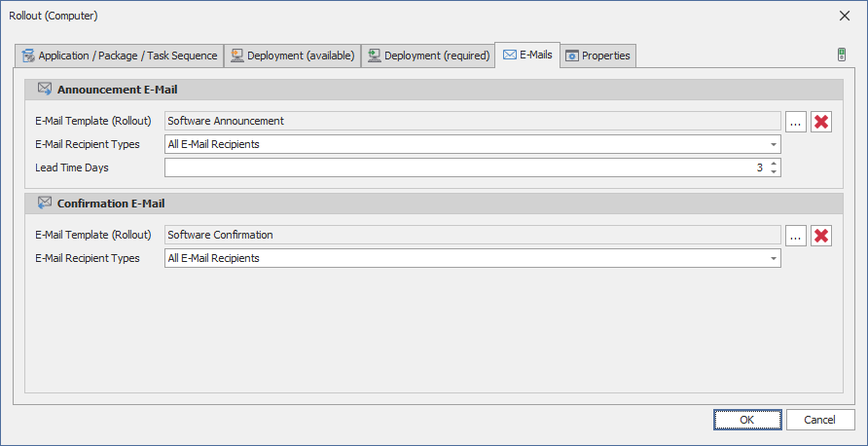Open the Properties tab

point(598,56)
